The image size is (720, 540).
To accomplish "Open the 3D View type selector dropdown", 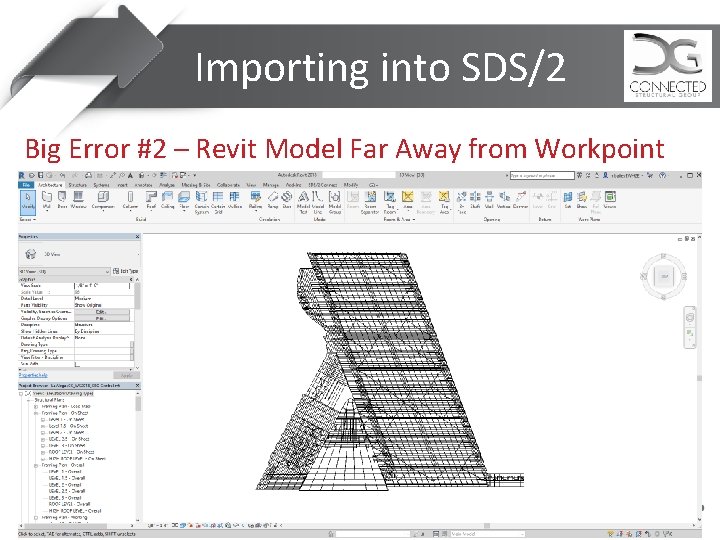I will (x=64, y=271).
